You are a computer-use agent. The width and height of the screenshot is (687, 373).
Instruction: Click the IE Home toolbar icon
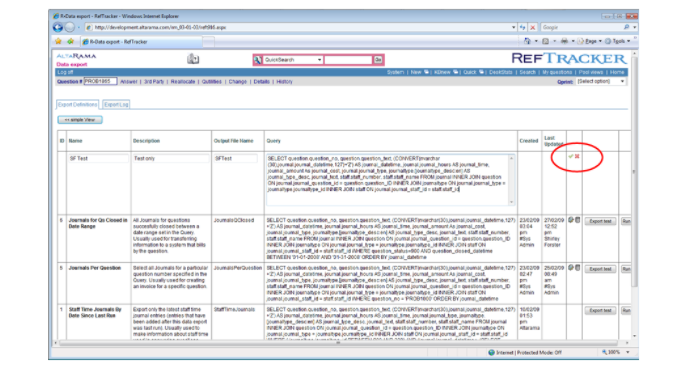click(x=527, y=41)
